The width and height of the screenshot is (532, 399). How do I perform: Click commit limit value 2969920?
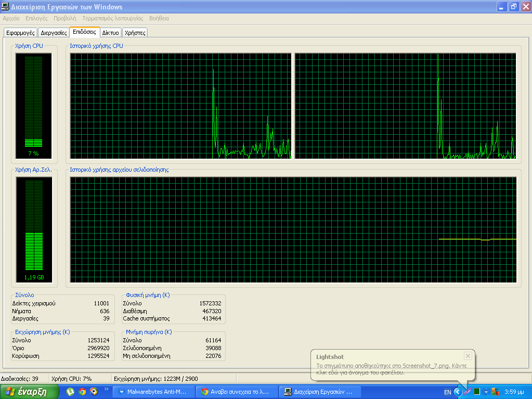(98, 348)
